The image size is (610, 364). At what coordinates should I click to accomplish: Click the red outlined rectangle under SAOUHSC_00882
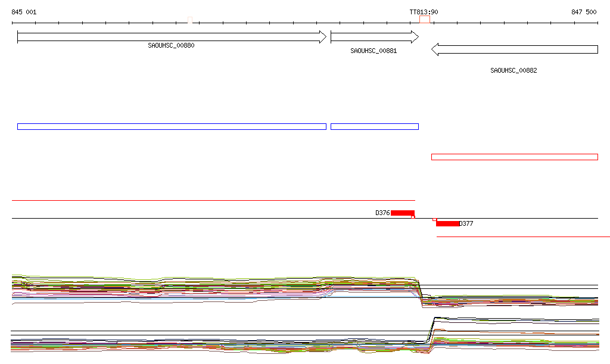tap(515, 157)
